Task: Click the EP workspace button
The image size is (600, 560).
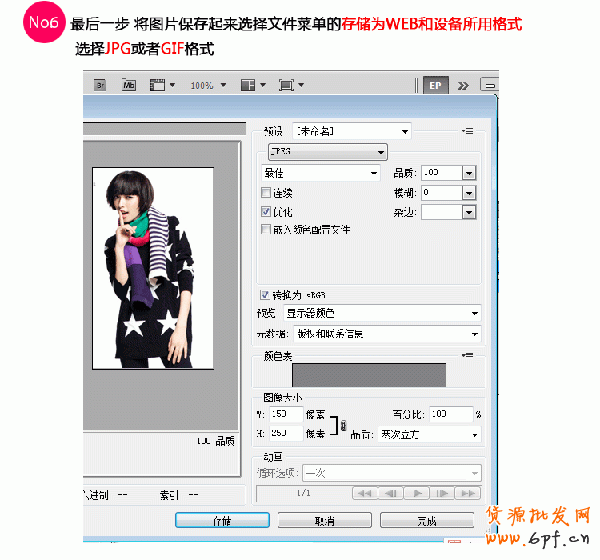Action: click(x=435, y=86)
